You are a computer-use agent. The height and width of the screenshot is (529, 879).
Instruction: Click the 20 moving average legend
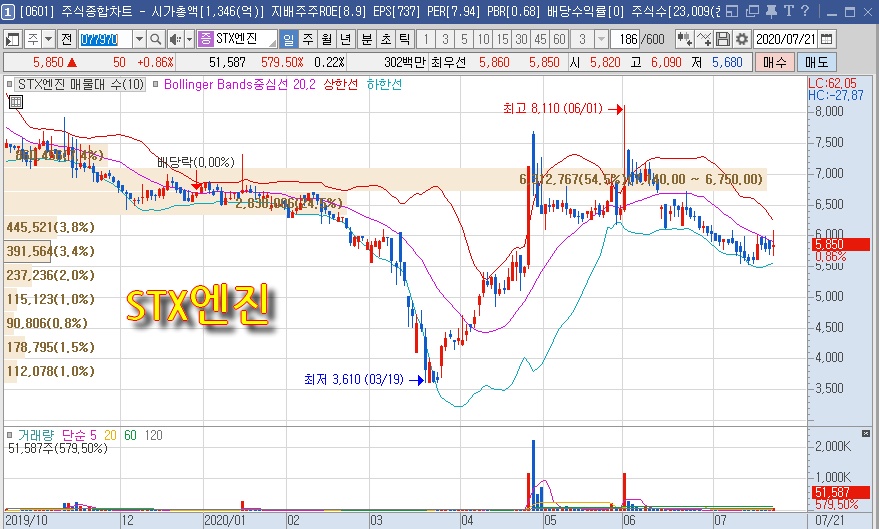110,435
